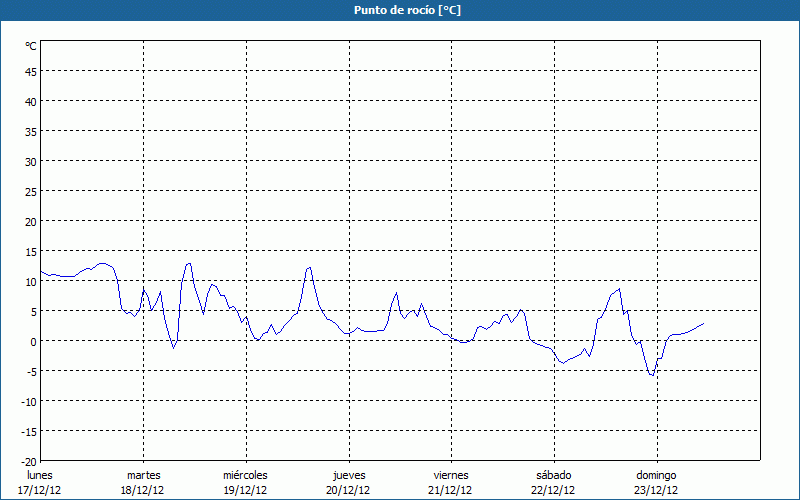Select the -20 label at the axis bottom
Viewport: 800px width, 500px height.
click(29, 461)
